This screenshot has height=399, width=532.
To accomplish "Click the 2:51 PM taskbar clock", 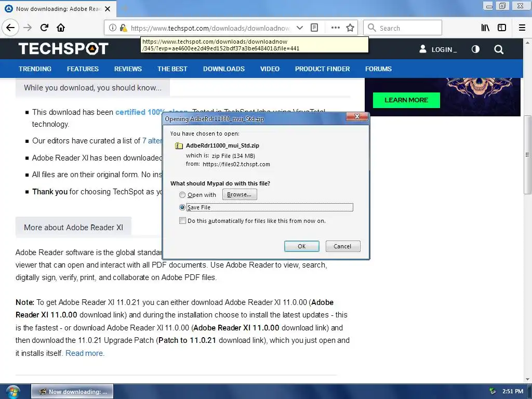I will click(513, 391).
